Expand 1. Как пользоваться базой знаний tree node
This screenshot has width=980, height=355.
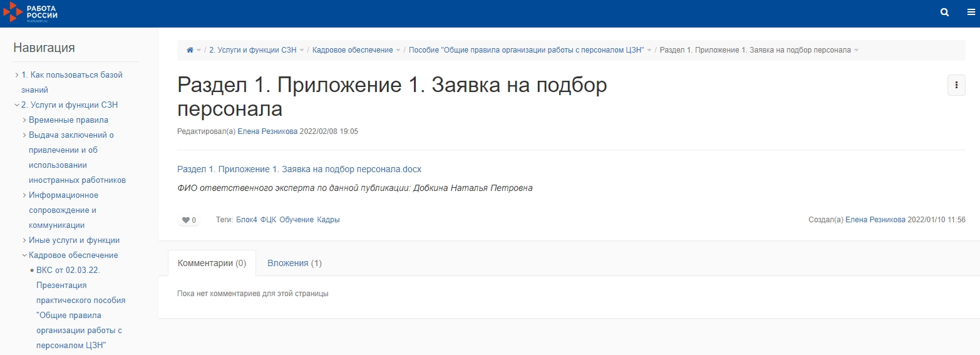pos(17,75)
